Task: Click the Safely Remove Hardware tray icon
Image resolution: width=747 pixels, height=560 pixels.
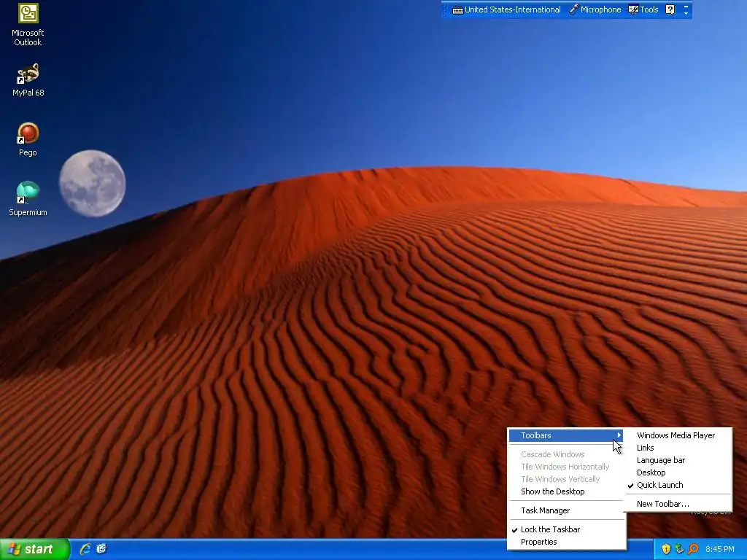Action: tap(679, 549)
